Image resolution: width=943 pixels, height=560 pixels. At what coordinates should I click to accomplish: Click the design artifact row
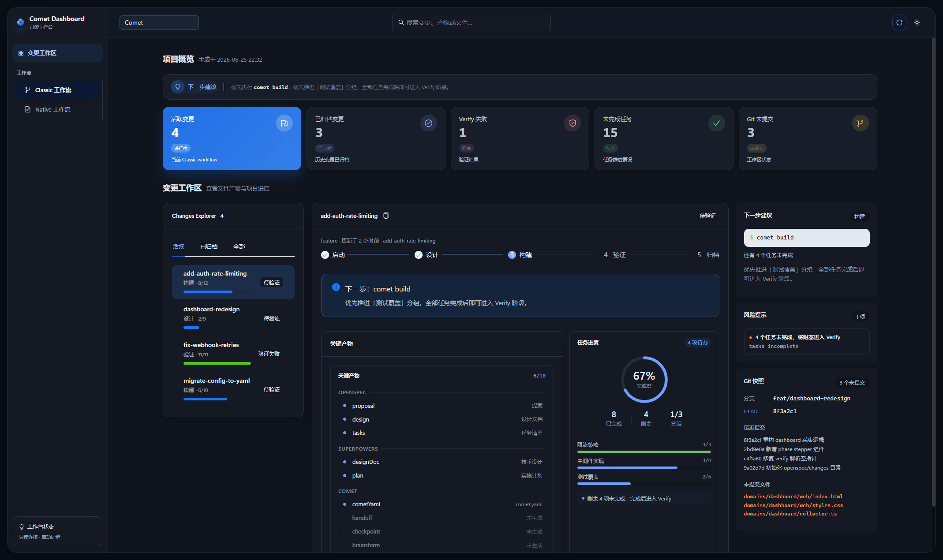pyautogui.click(x=442, y=419)
